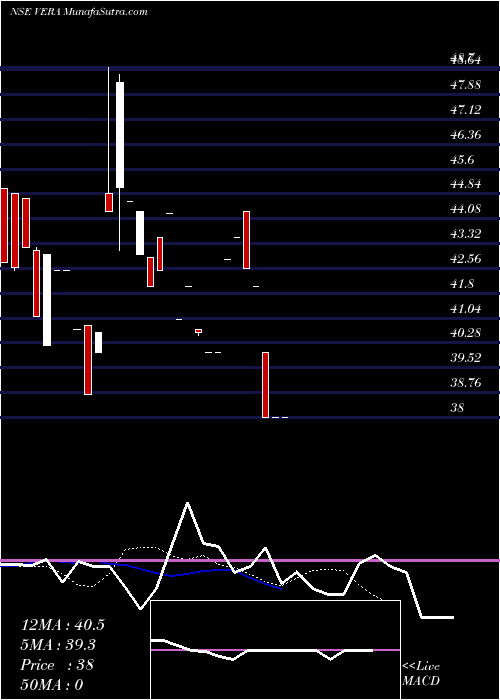Image resolution: width=500 pixels, height=700 pixels.
Task: Click the 40.28 price axis label
Action: click(x=466, y=333)
